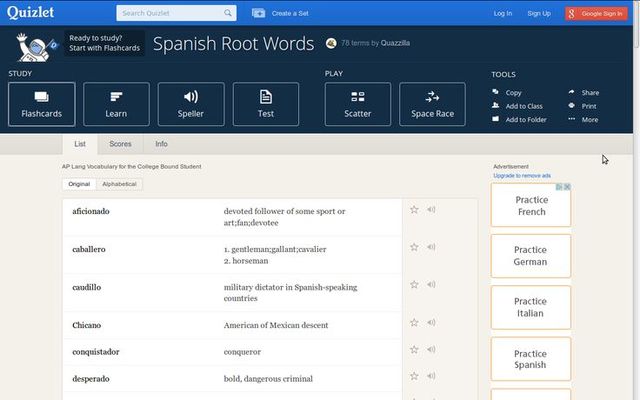Star the desperado term
Viewport: 640px width, 400px height.
coord(414,376)
